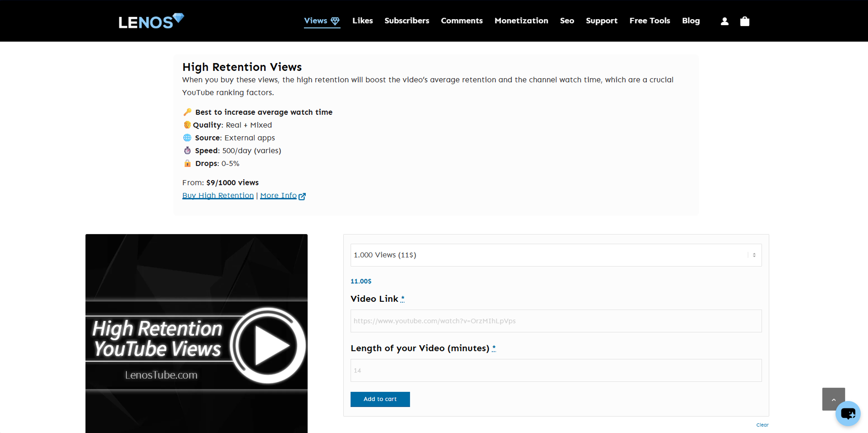Open the shopping bag cart icon

(745, 21)
